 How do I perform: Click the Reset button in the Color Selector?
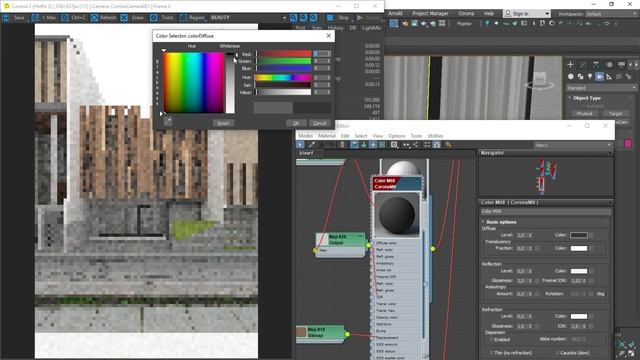tap(223, 123)
